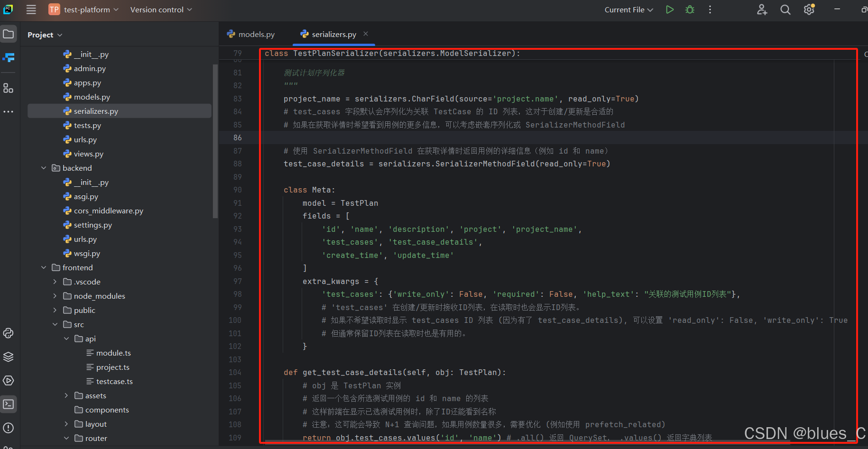The width and height of the screenshot is (868, 449).
Task: Run the current file
Action: [670, 9]
